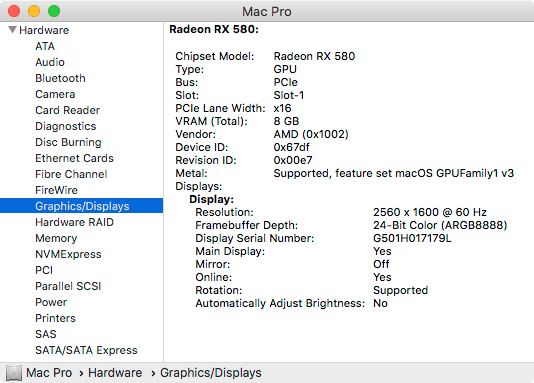Close the Mac Pro window
The width and height of the screenshot is (534, 383).
14,11
